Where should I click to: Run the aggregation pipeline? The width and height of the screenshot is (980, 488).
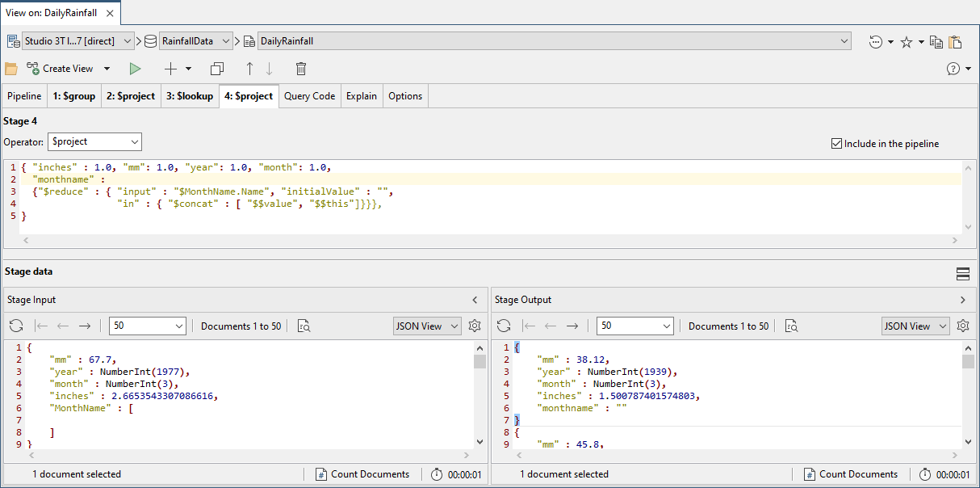[135, 69]
